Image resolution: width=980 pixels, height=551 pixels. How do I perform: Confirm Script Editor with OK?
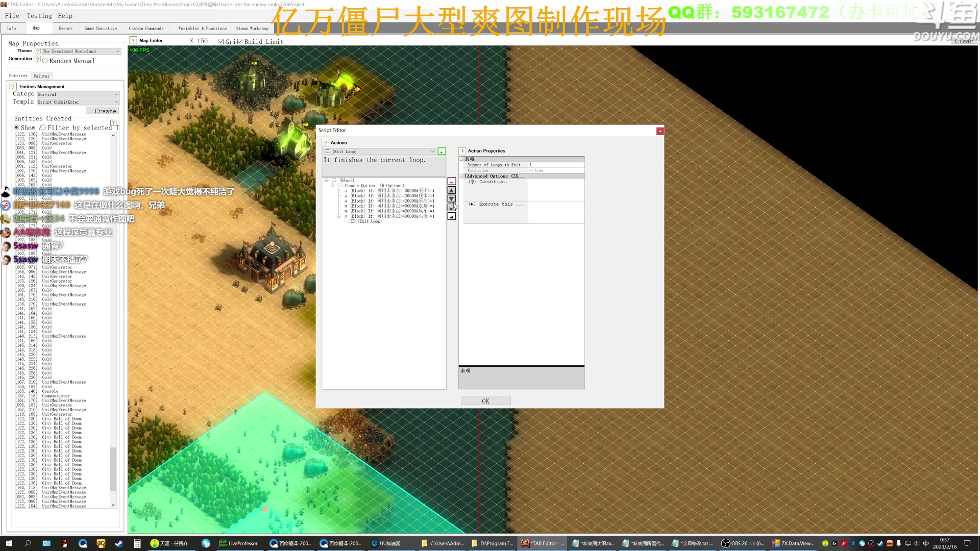pyautogui.click(x=485, y=401)
